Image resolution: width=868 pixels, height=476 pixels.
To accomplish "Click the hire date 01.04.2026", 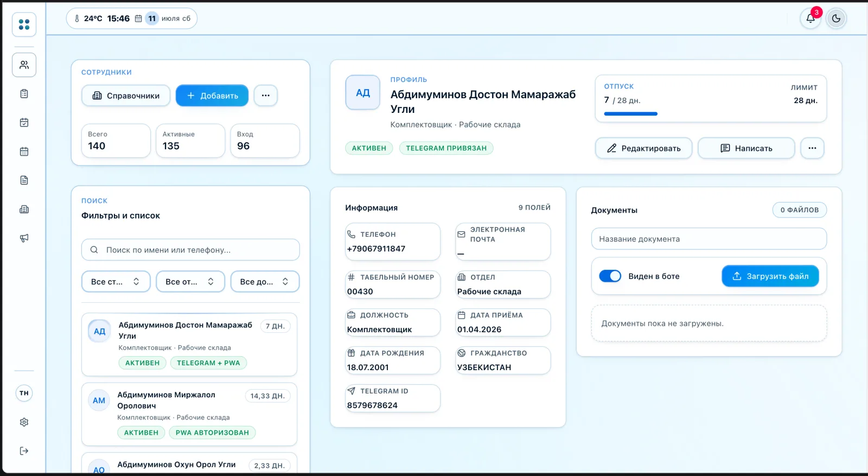I will coord(479,329).
